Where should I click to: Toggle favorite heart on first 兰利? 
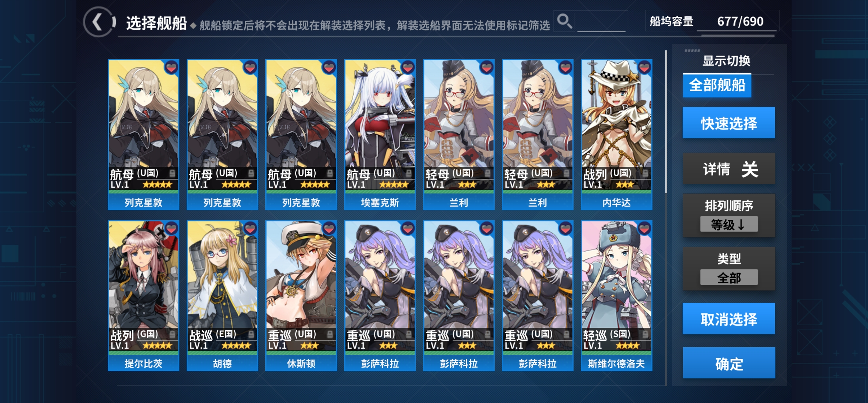487,67
